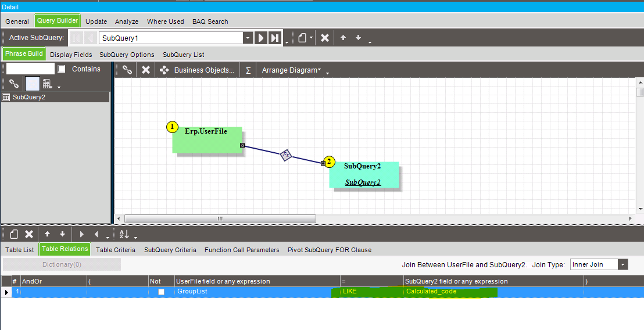Switch to the Display Fields tab
Viewport: 644px width, 330px height.
tap(71, 55)
